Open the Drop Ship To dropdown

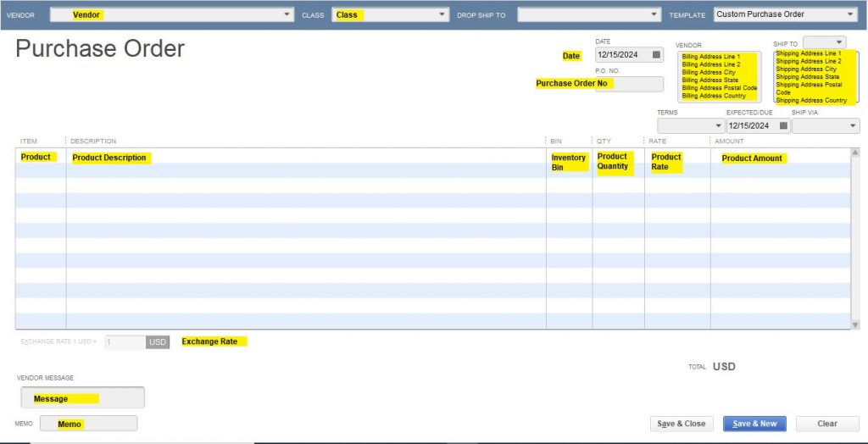(x=654, y=15)
